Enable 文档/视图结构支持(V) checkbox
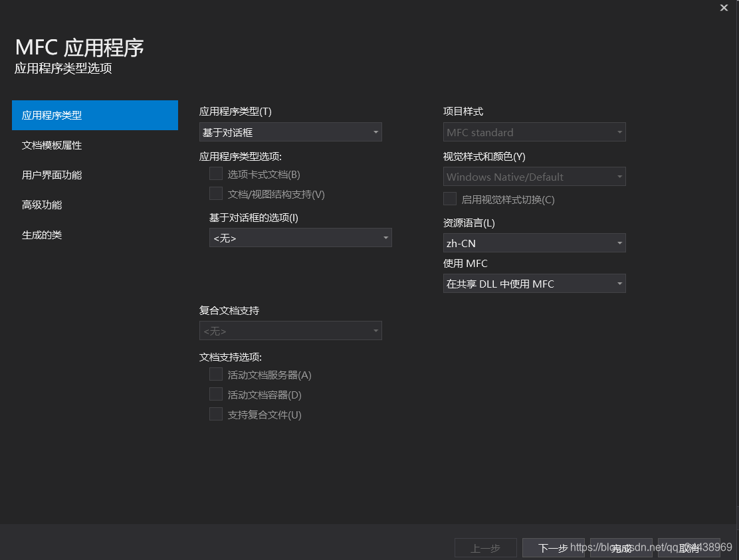Image resolution: width=739 pixels, height=560 pixels. (x=216, y=193)
